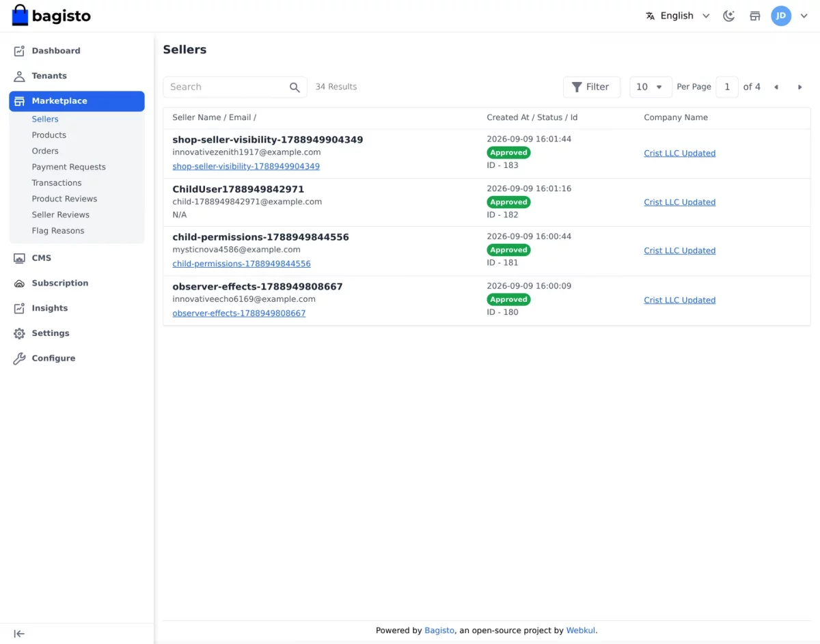
Task: Click the Settings gear icon
Action: coord(19,333)
